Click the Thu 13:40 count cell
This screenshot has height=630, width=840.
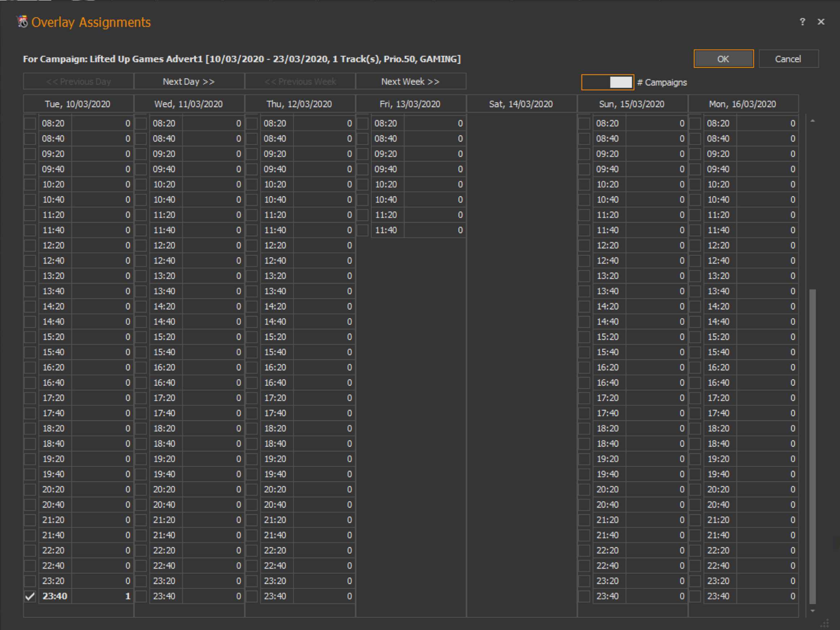[324, 291]
